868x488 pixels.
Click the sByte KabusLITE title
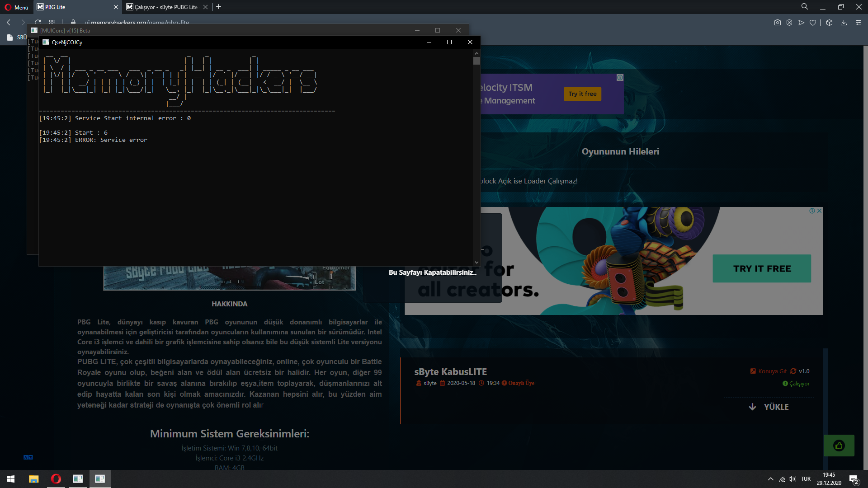(x=451, y=372)
